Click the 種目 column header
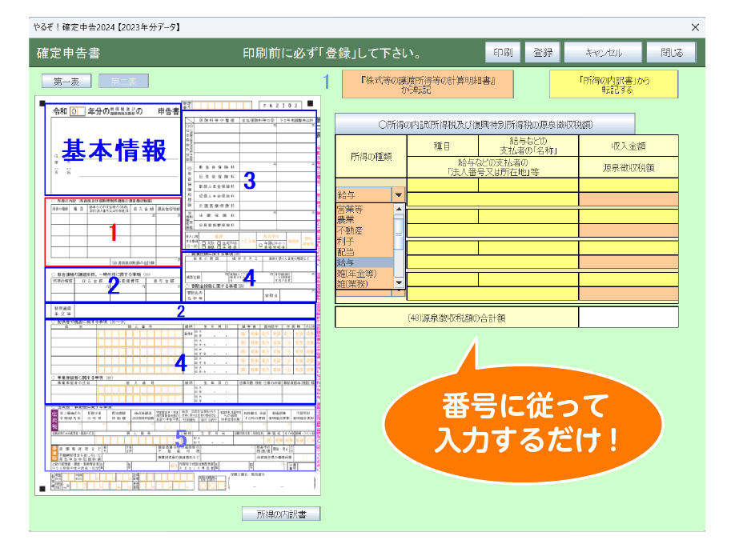This screenshot has height=560, width=735. [x=443, y=146]
